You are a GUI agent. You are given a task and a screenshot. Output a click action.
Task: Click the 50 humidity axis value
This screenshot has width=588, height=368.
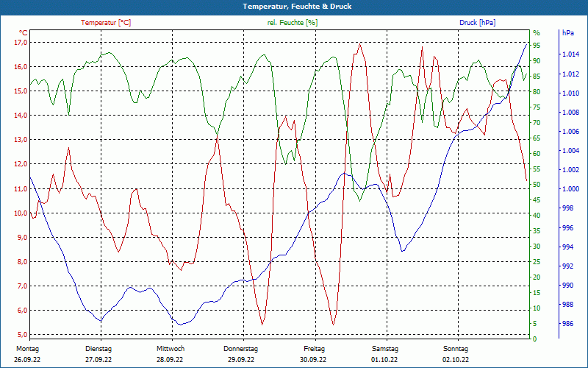pyautogui.click(x=537, y=185)
